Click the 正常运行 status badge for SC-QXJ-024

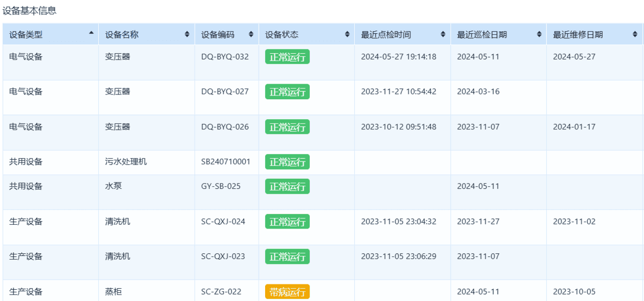[287, 222]
